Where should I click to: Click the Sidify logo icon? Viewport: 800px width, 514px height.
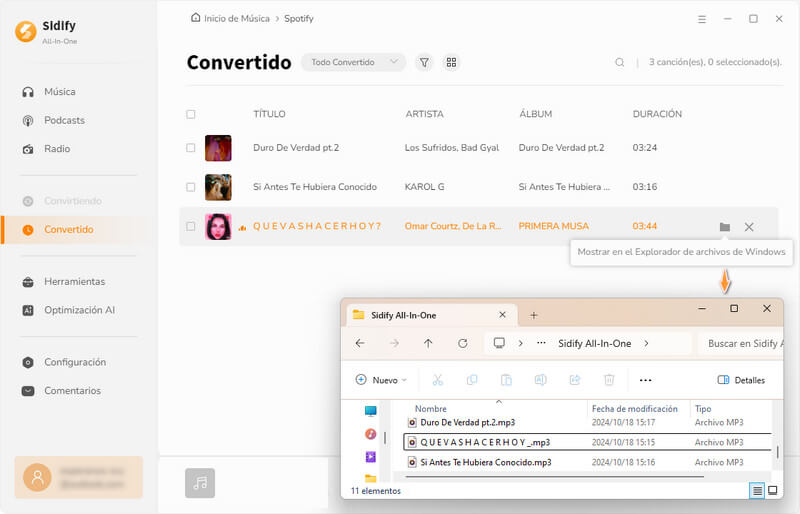(x=26, y=31)
